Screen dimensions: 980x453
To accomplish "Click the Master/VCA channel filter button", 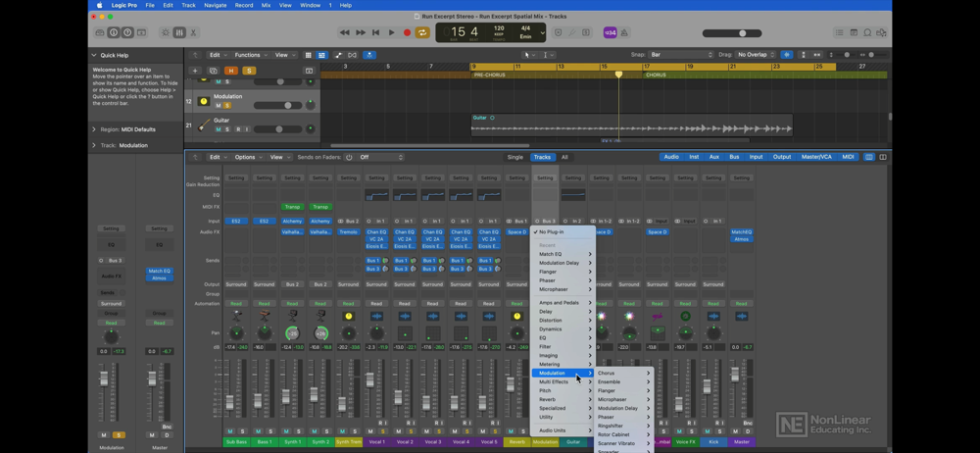I will (815, 157).
